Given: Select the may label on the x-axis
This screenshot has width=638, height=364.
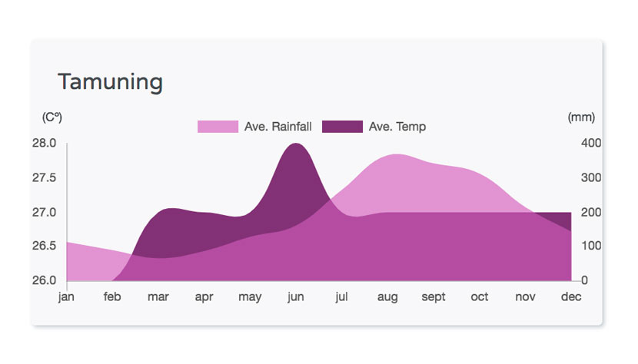Looking at the screenshot, I should tap(250, 297).
